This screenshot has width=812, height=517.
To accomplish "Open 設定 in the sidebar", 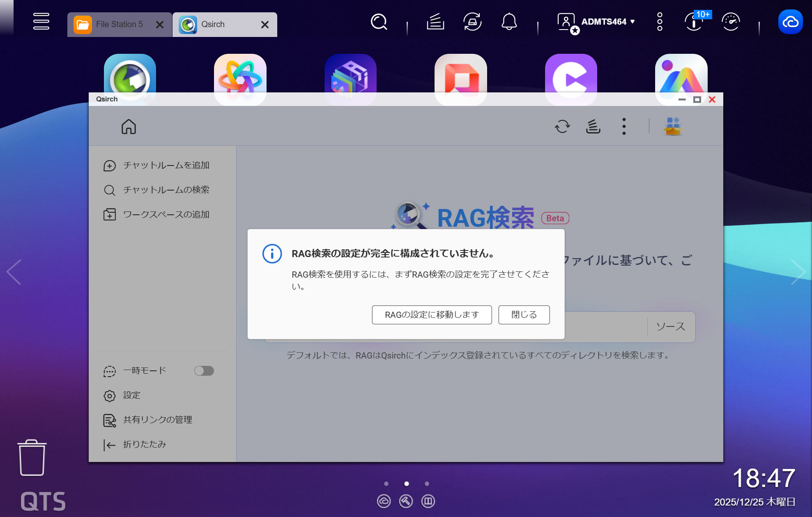I will click(131, 395).
